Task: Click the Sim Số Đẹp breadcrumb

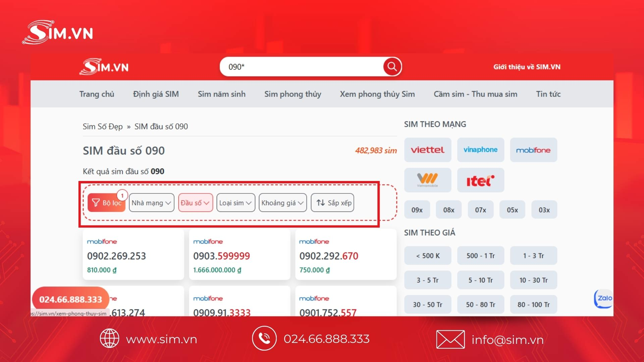Action: tap(103, 126)
